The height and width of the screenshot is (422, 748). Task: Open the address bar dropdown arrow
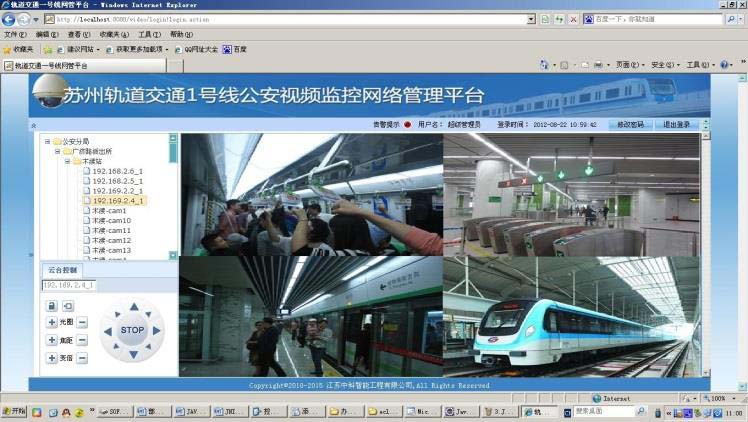531,20
